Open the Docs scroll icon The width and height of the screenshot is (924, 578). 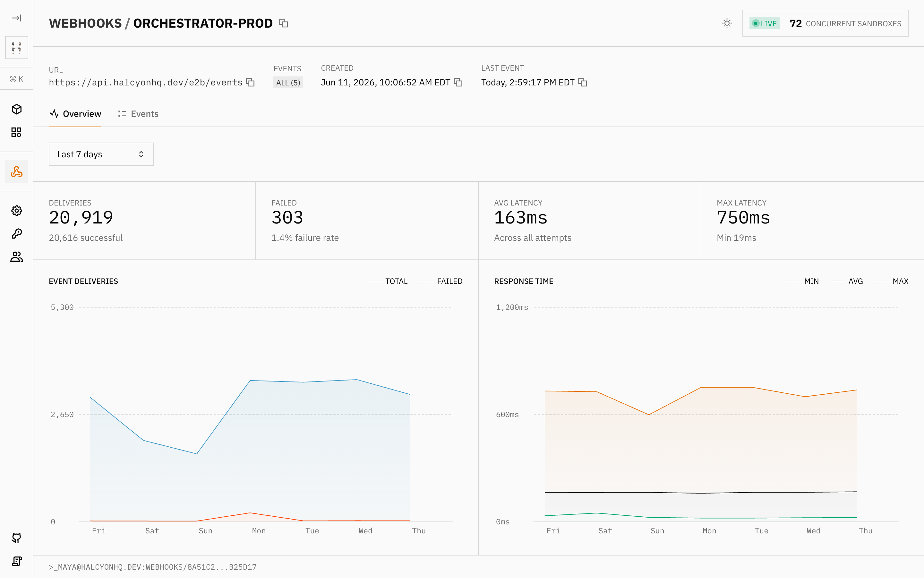tap(16, 561)
